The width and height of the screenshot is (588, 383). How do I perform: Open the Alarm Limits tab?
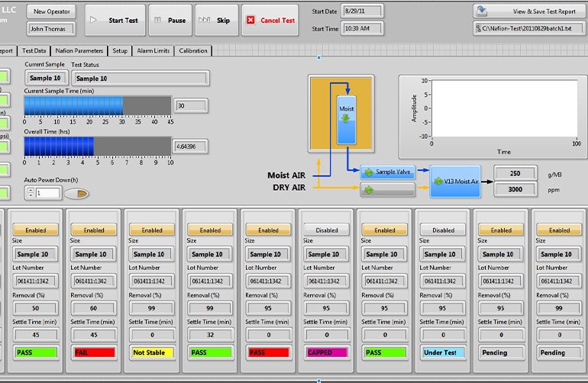(x=153, y=51)
